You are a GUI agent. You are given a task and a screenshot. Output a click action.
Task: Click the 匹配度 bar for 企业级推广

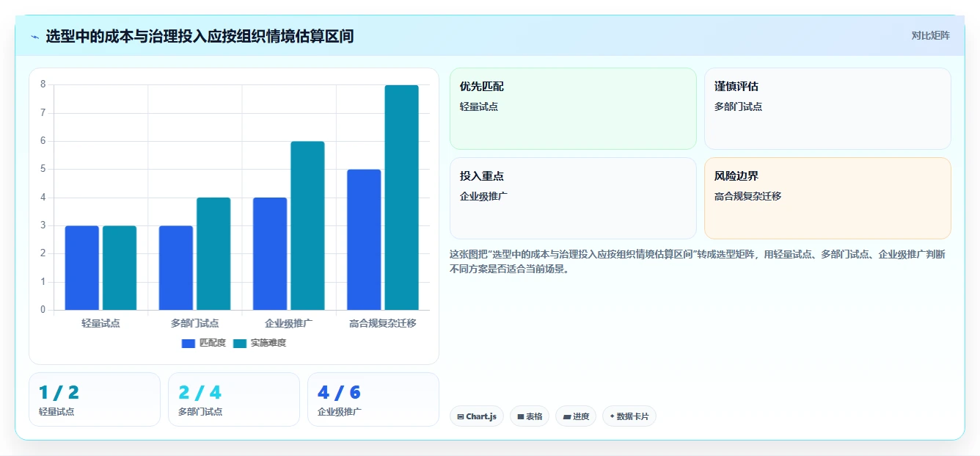point(270,254)
